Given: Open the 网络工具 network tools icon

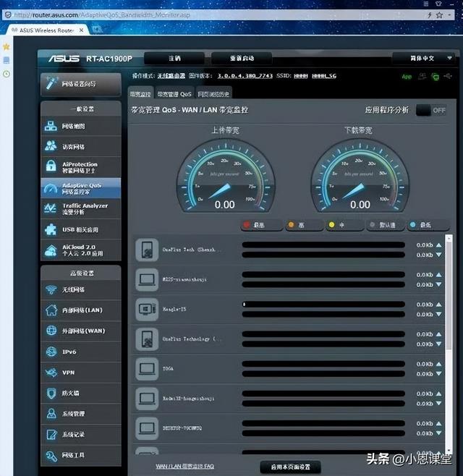Looking at the screenshot, I should click(51, 455).
